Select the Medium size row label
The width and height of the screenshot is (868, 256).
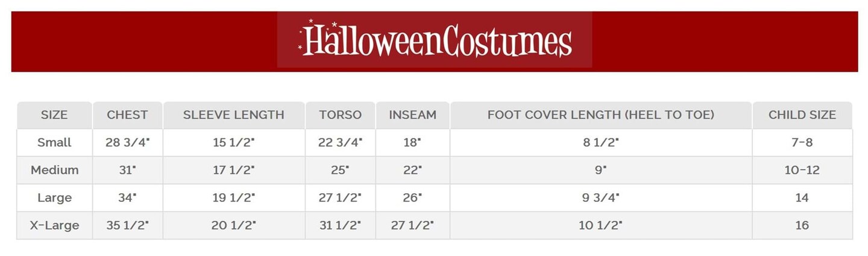click(54, 170)
